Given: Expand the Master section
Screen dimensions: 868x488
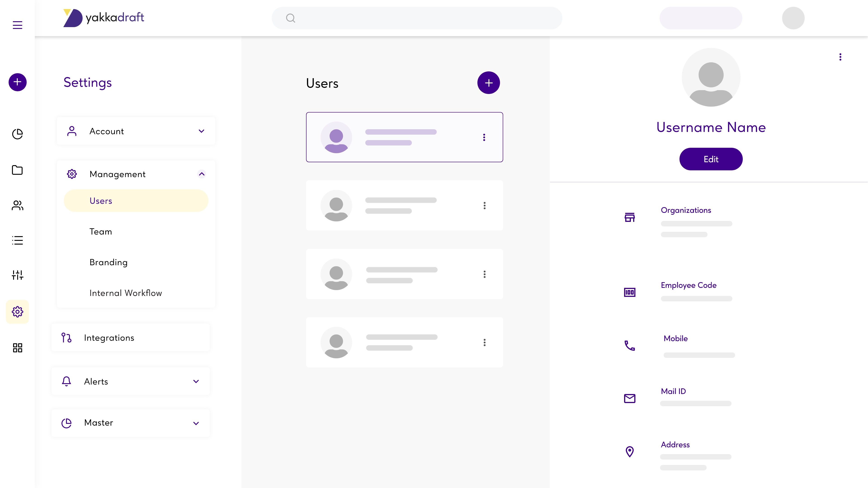Looking at the screenshot, I should click(x=196, y=423).
